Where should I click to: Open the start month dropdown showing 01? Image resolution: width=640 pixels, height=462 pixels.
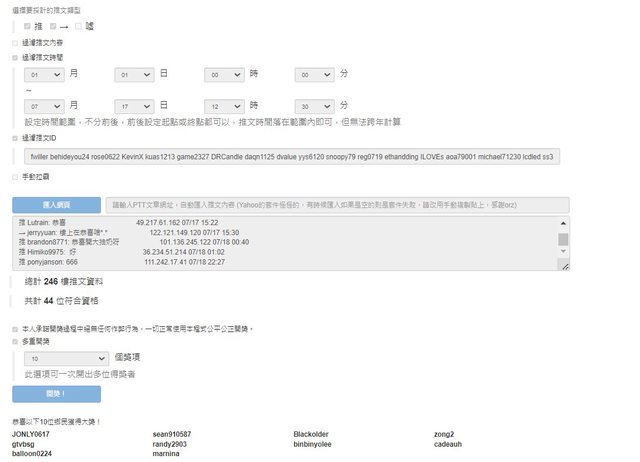[x=44, y=75]
